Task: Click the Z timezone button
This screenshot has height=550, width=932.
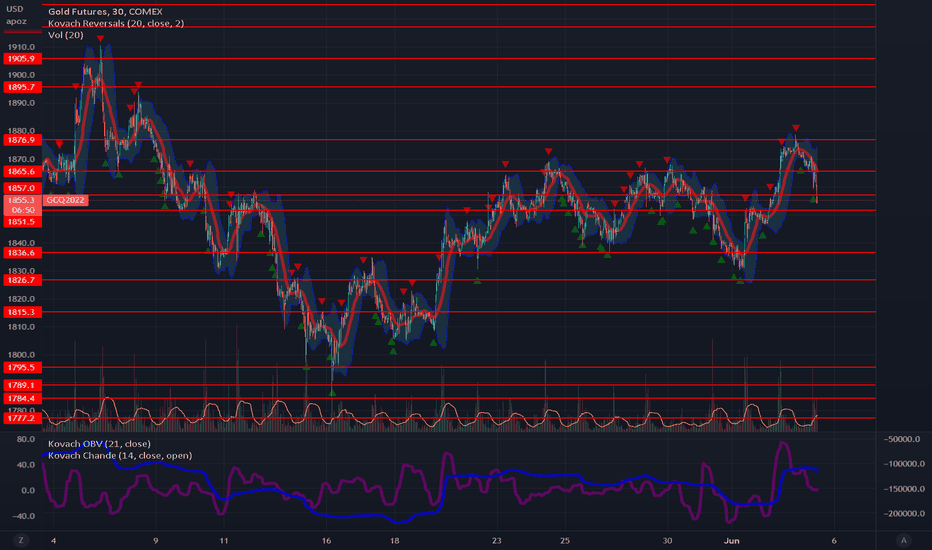Action: coord(21,540)
